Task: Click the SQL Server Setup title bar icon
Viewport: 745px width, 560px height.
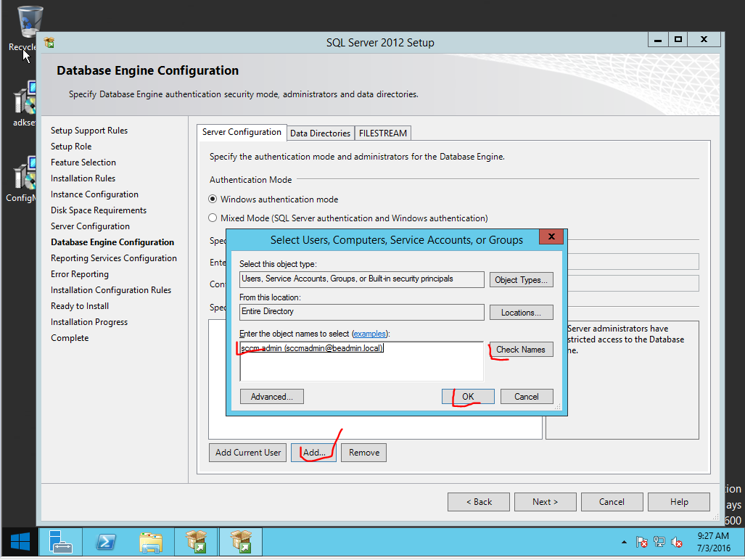Action: coord(49,43)
